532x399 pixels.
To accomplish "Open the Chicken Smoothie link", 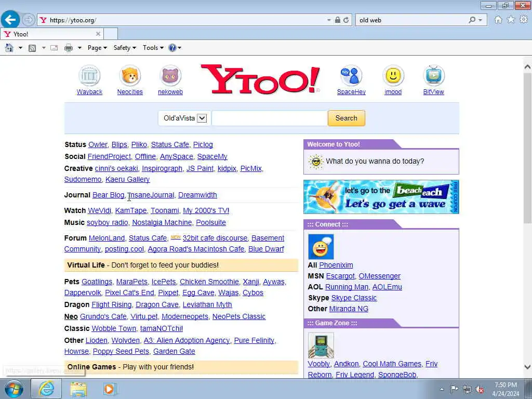I will (209, 282).
